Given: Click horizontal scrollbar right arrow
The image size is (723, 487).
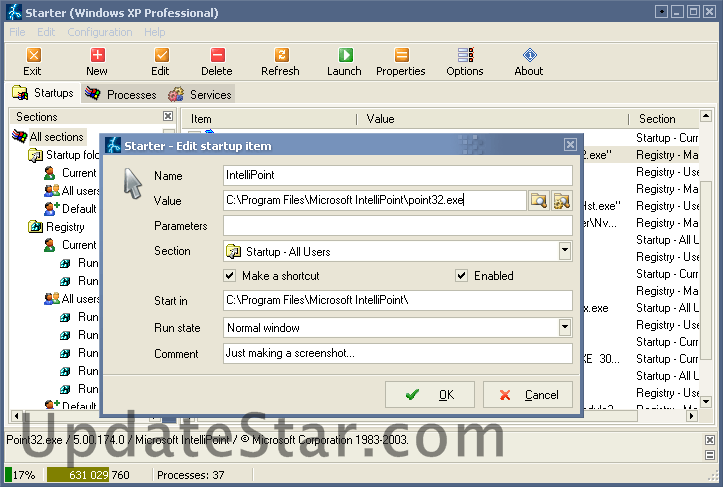Looking at the screenshot, I should pyautogui.click(x=691, y=416).
